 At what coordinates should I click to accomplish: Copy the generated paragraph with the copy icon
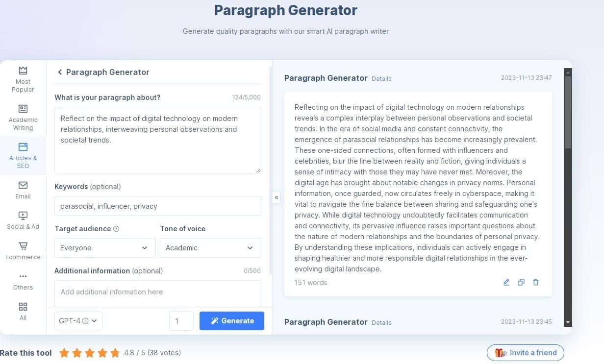click(521, 282)
